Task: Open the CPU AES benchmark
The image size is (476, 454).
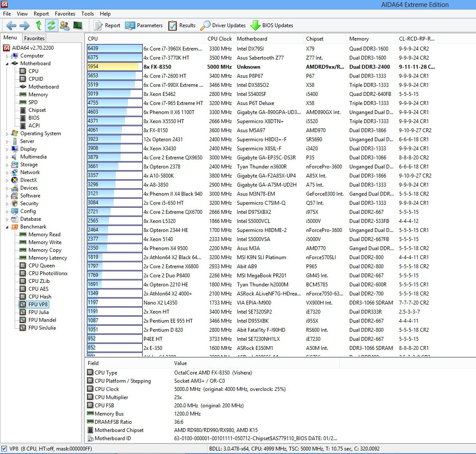Action: point(34,289)
